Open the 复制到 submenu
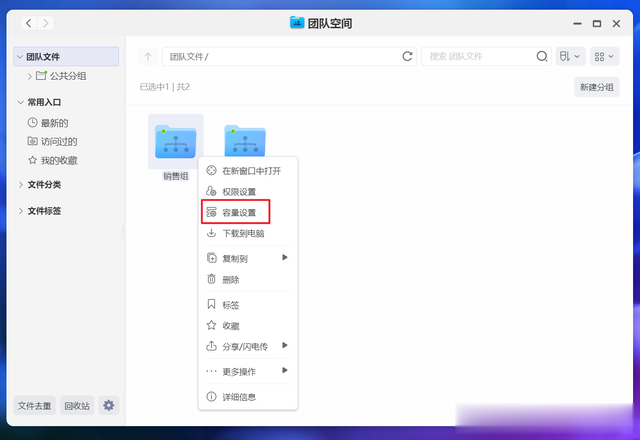 point(248,258)
